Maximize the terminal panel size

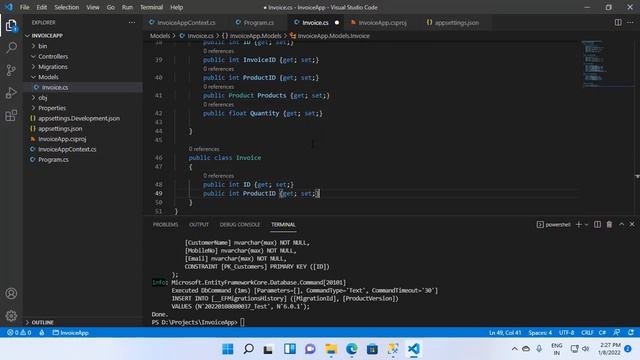621,224
